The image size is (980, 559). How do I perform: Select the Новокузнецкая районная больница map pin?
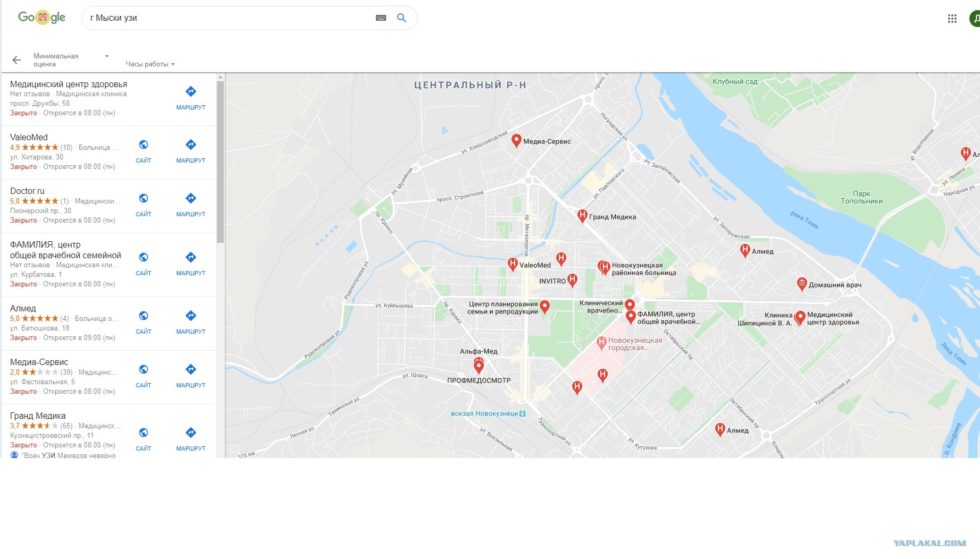[x=604, y=267]
